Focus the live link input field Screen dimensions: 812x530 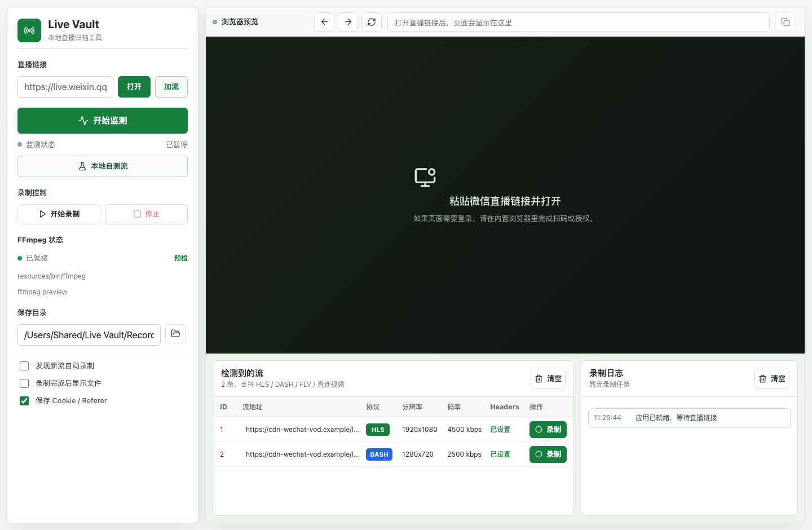click(x=65, y=87)
